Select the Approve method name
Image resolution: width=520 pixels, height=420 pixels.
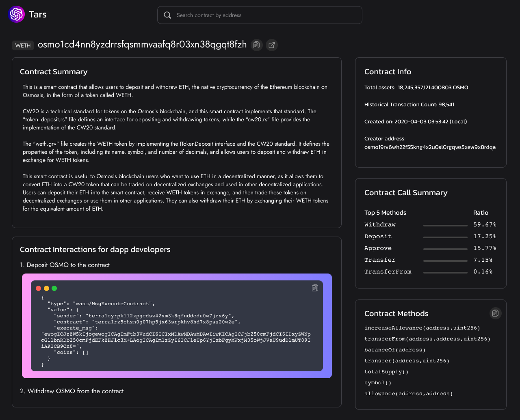[x=378, y=248]
